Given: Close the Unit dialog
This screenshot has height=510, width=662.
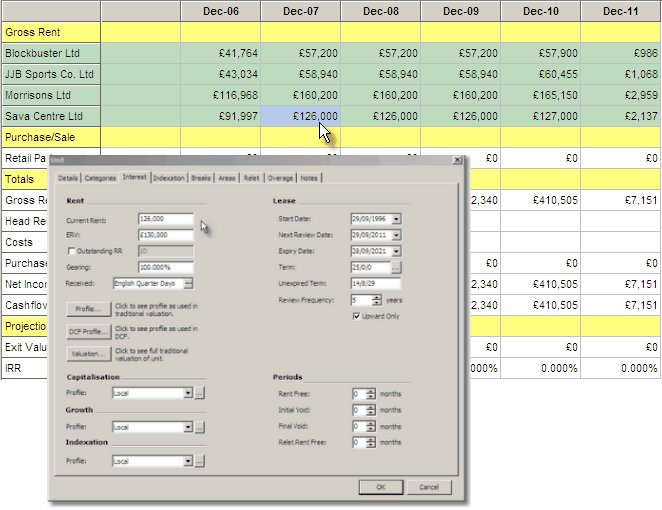Looking at the screenshot, I should click(x=457, y=160).
